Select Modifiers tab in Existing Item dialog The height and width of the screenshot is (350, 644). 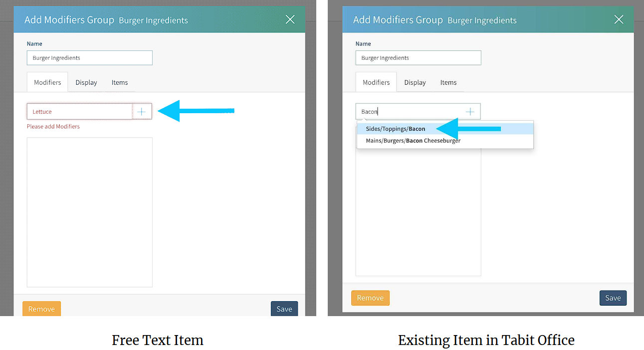(x=376, y=83)
